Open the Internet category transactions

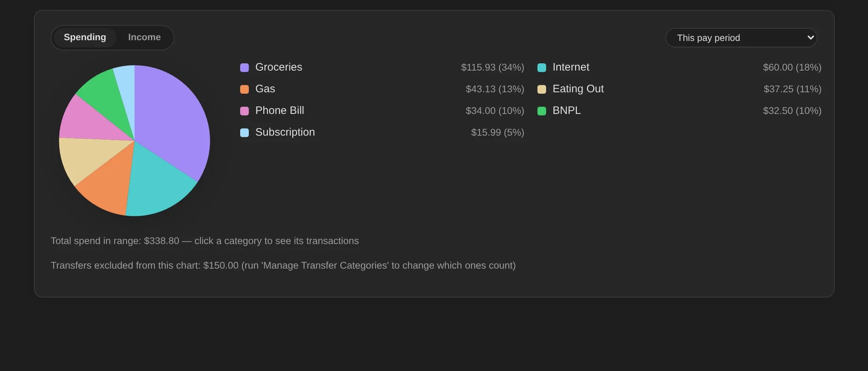pyautogui.click(x=679, y=67)
